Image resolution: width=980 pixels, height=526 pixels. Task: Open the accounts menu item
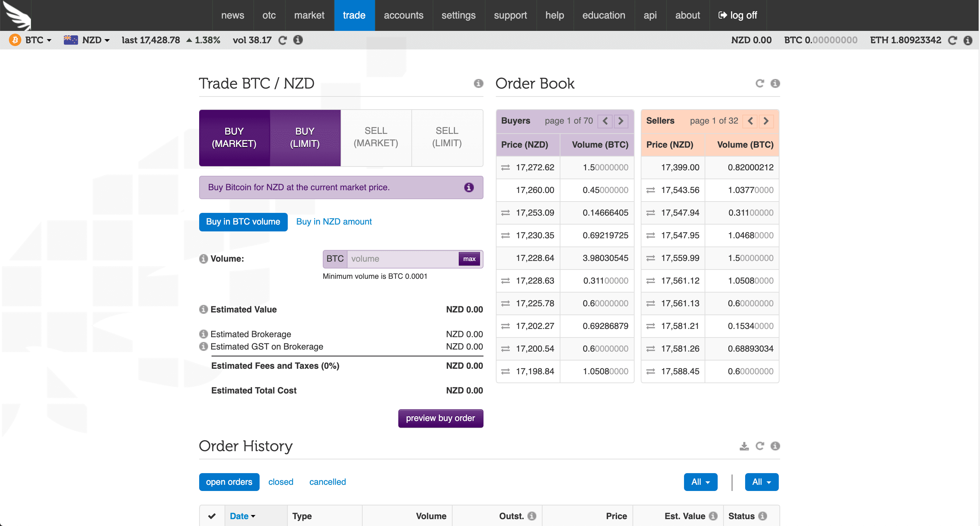click(x=403, y=15)
